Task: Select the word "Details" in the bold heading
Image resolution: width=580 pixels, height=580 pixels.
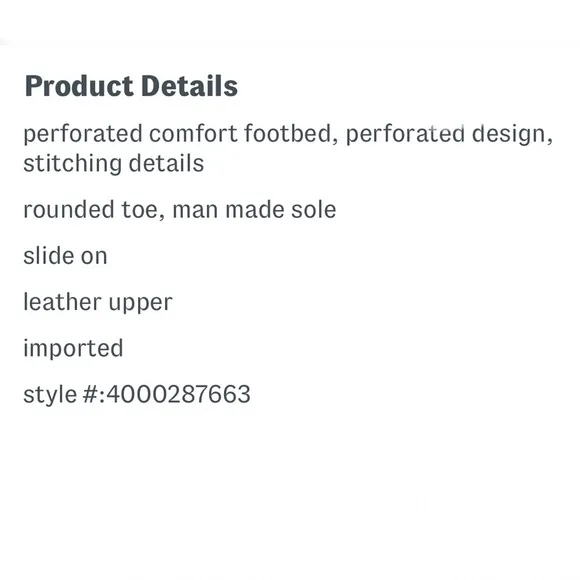Action: click(189, 86)
